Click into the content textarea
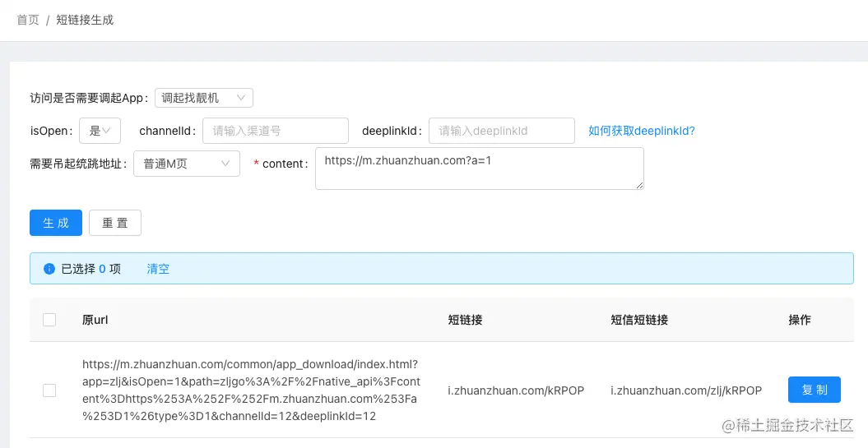This screenshot has width=868, height=448. coord(480,169)
